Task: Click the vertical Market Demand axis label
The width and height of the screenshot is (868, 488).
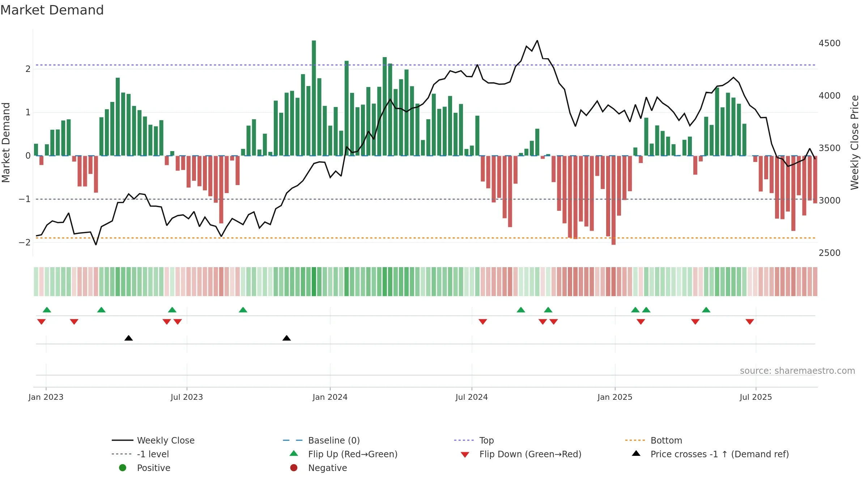Action: pos(6,142)
